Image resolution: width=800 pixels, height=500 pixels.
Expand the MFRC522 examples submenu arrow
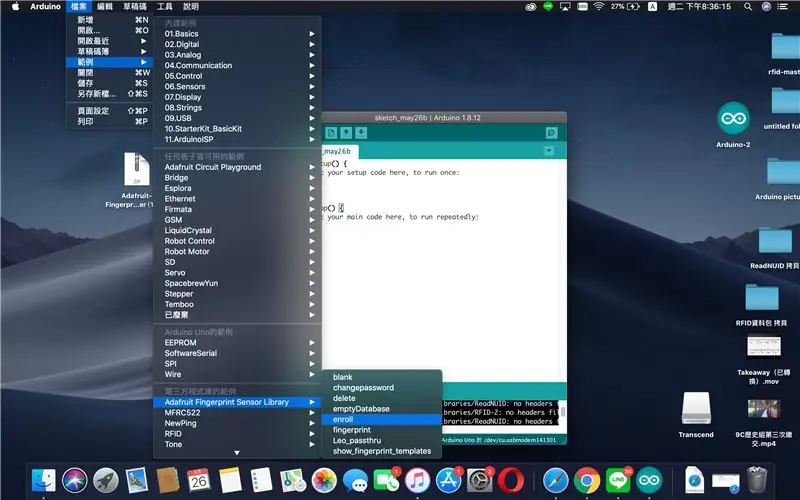point(312,413)
